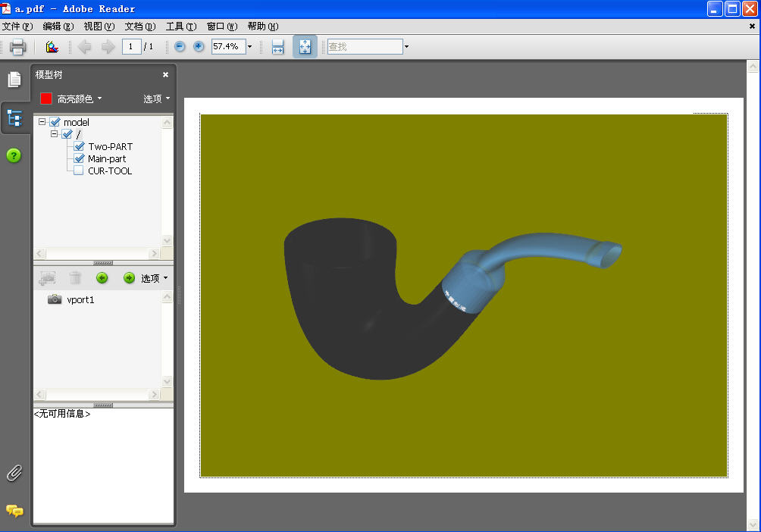Click model tree scrollbar down arrow
The image size is (761, 532).
click(x=167, y=241)
